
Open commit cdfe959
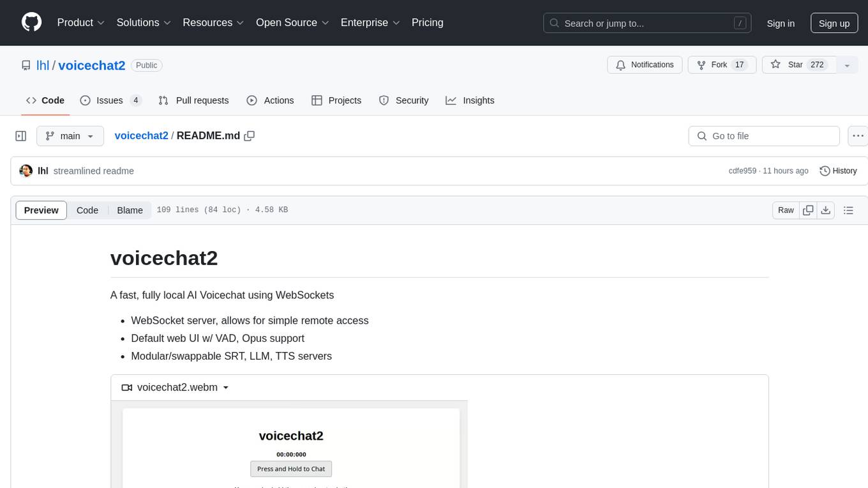[x=742, y=171]
